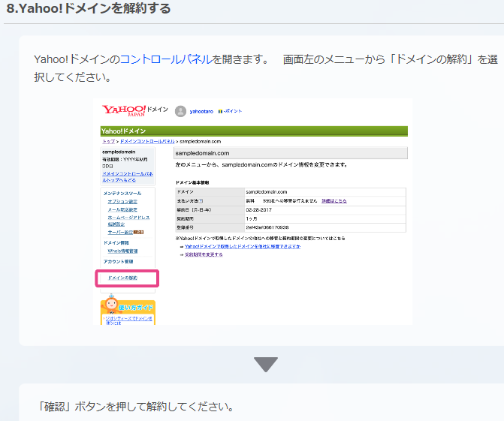Click the 詳細はこちら link in payment row
Screen dimensions: 504x421
334,201
